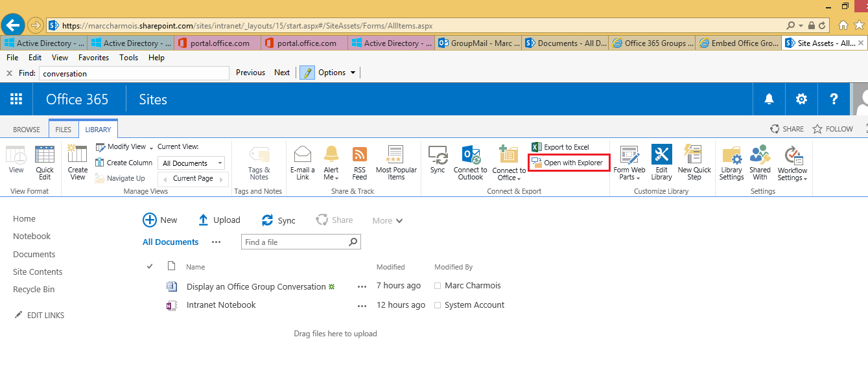
Task: Open the File menu
Action: point(12,57)
